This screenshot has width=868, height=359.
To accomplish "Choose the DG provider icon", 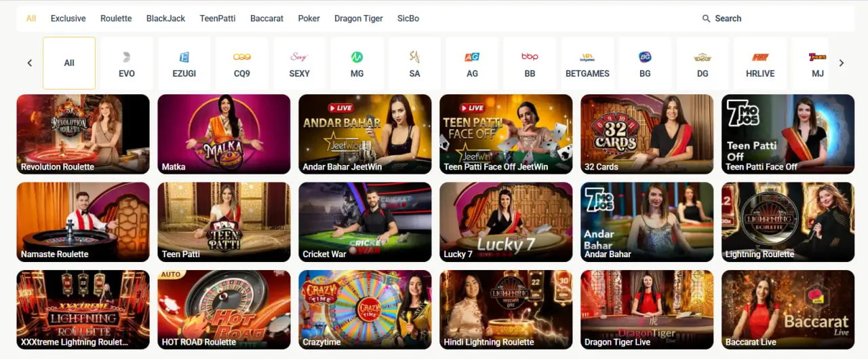I will coord(703,63).
